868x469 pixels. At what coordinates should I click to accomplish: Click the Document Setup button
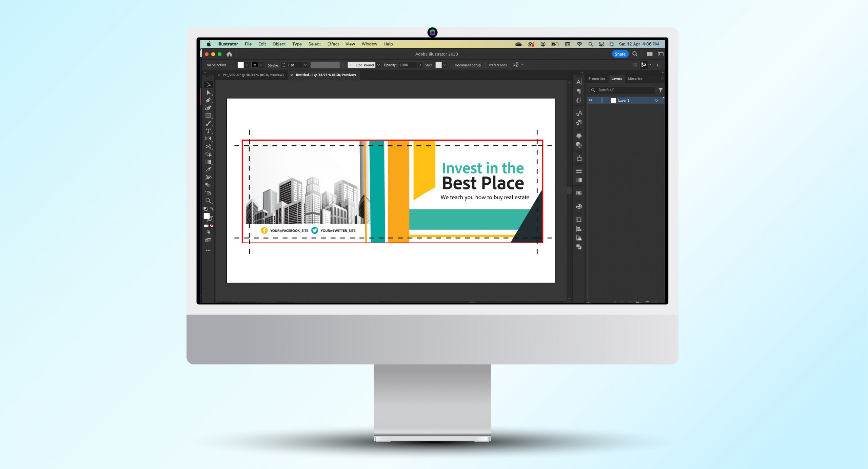click(468, 65)
